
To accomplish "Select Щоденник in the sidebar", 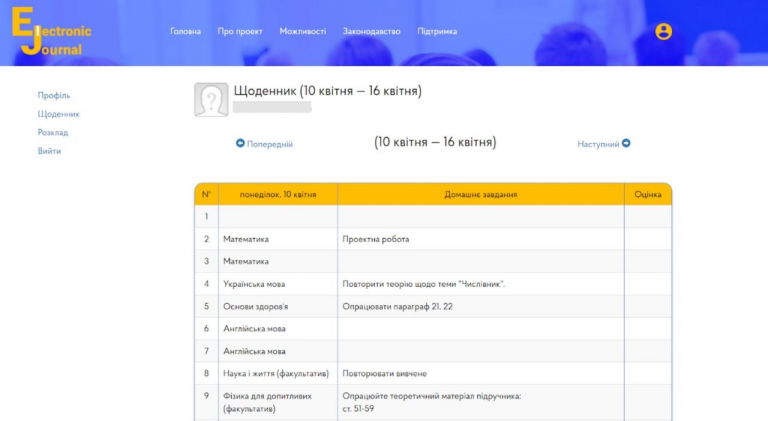I will [x=59, y=114].
